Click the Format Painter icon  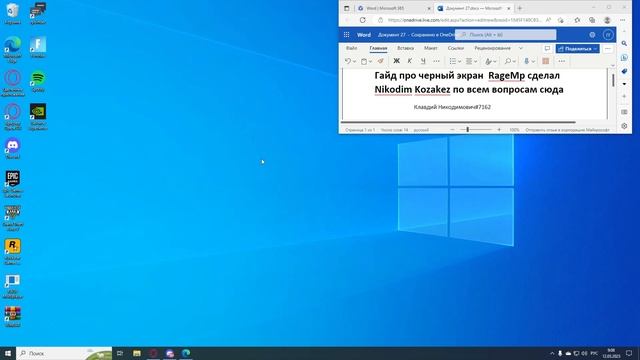380,61
